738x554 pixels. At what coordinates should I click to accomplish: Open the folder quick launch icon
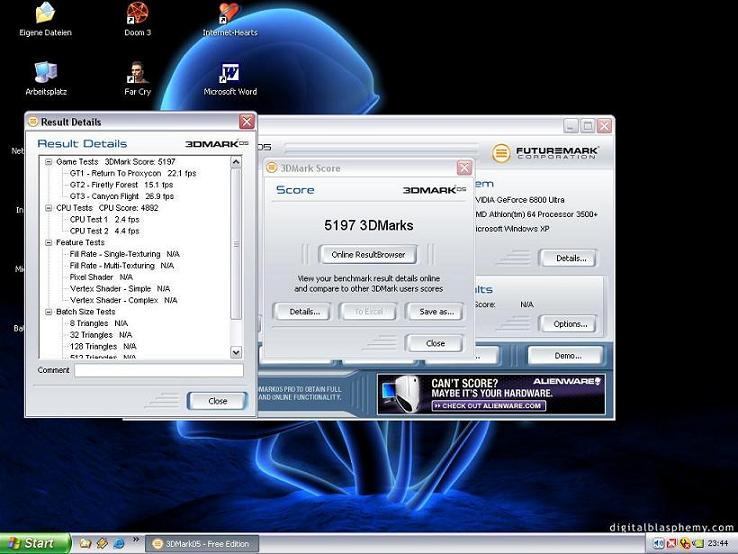coord(85,543)
